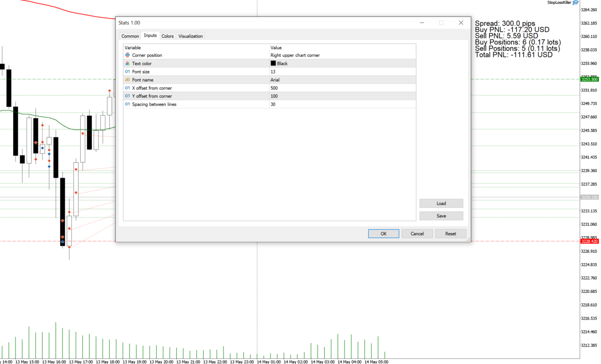The image size is (601, 364).
Task: Select the X offset from corner label
Action: tap(152, 88)
